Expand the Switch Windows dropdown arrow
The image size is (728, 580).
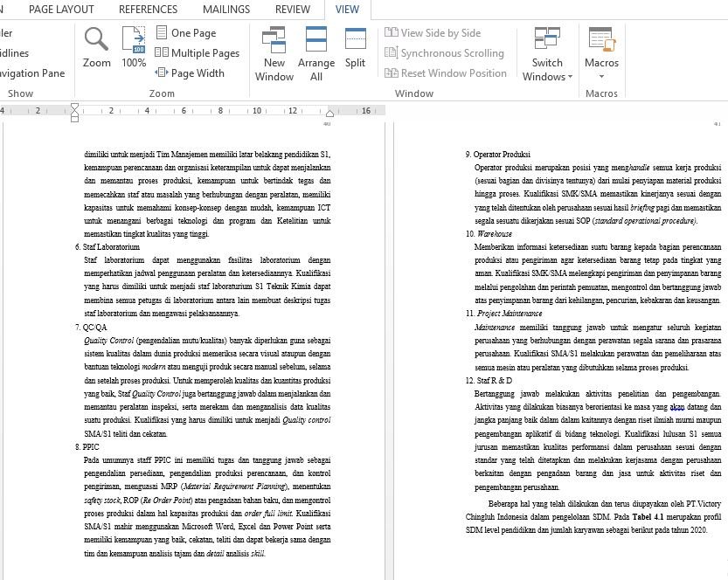[x=570, y=77]
